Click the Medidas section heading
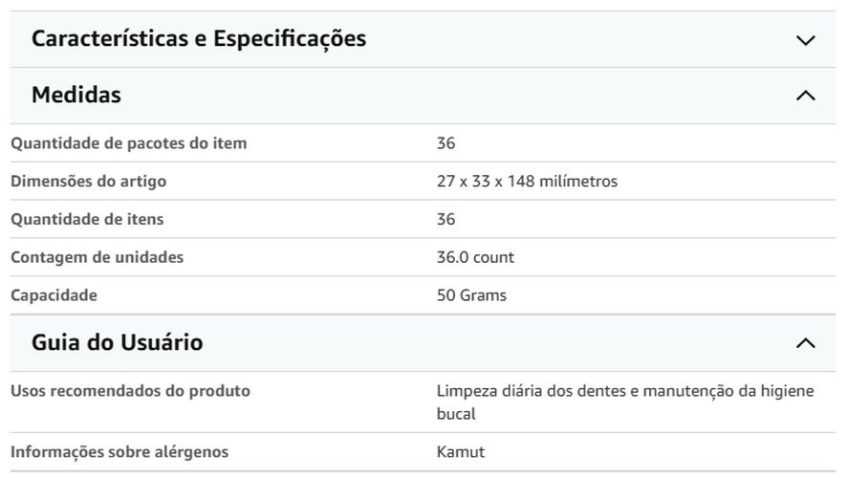Viewport: 868px width, 478px height. click(76, 95)
